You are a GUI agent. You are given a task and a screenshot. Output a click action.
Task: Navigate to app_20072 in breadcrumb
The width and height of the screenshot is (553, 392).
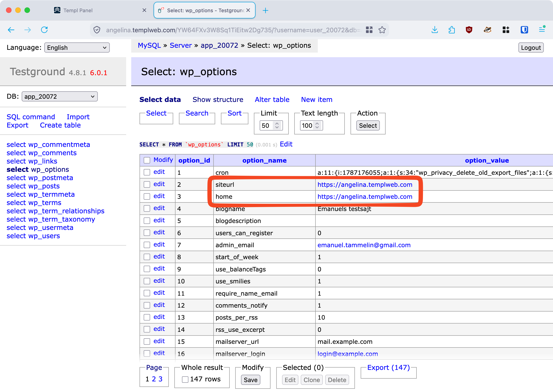219,45
